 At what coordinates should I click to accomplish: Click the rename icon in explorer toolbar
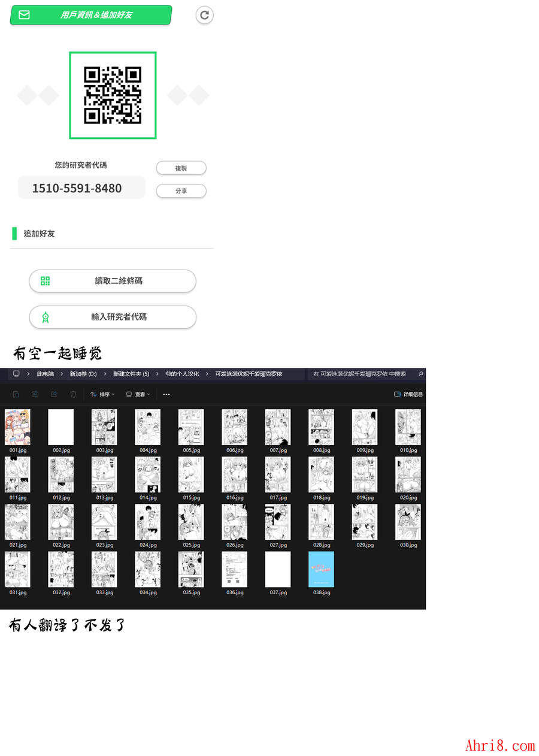coord(35,394)
